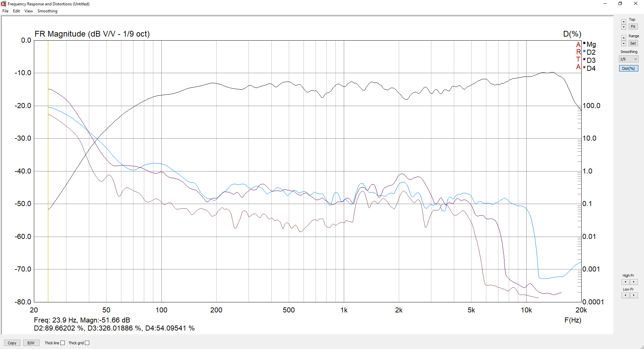Increase High Fr with right arrow
Screen dimensions: 644x349
pyautogui.click(x=634, y=282)
